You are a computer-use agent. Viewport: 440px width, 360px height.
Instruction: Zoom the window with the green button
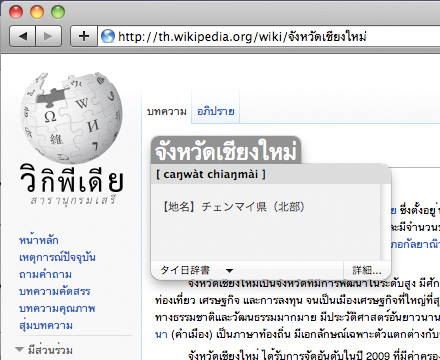58,12
